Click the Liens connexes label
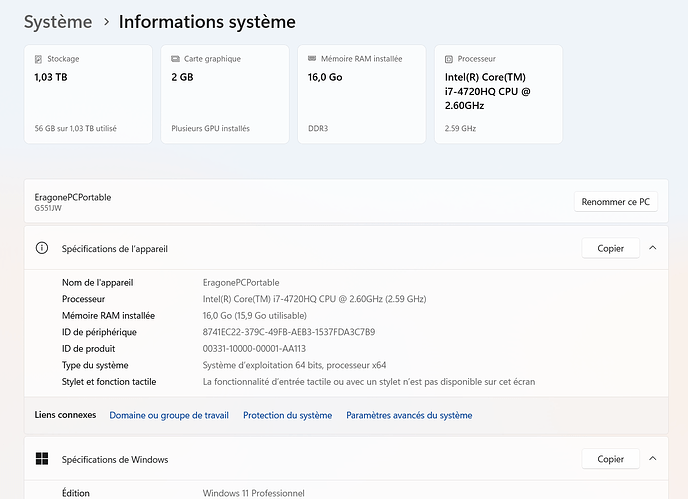Viewport: 688px width, 499px height. pyautogui.click(x=65, y=415)
